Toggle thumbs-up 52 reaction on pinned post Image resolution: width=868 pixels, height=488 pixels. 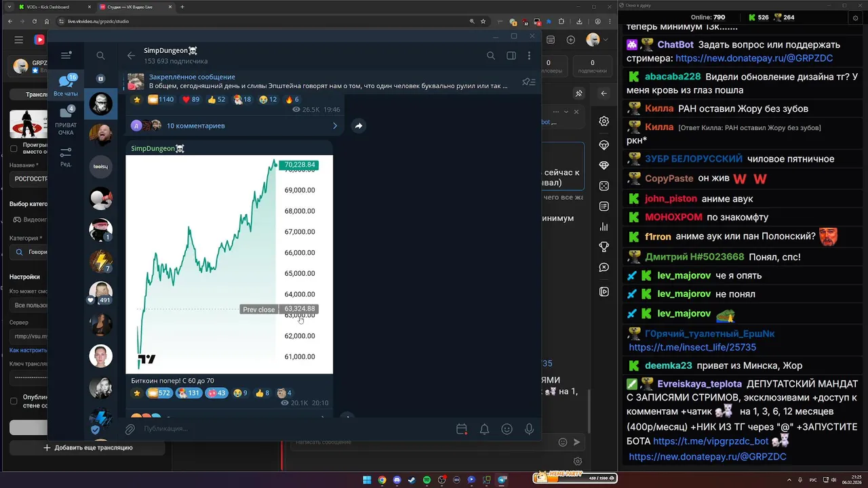(x=216, y=100)
